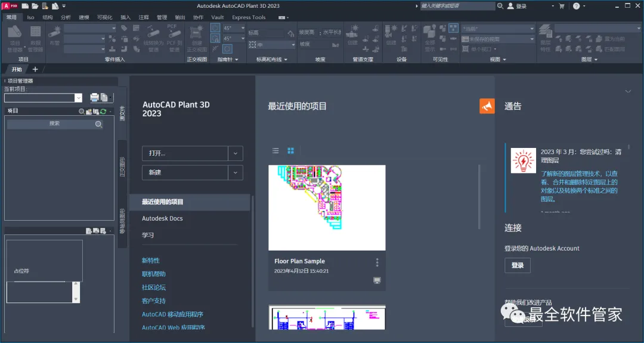This screenshot has width=644, height=343.
Task: Click the 创建 pipe support button
Action: [x=352, y=35]
